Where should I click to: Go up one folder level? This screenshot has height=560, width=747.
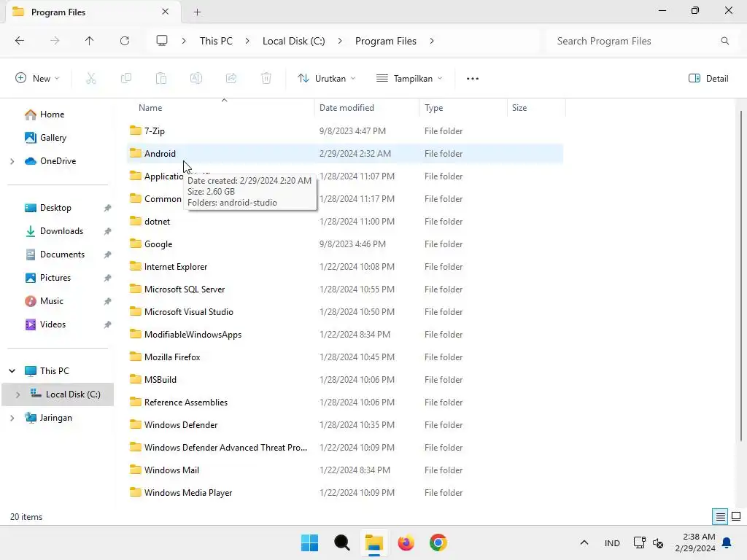(x=89, y=41)
